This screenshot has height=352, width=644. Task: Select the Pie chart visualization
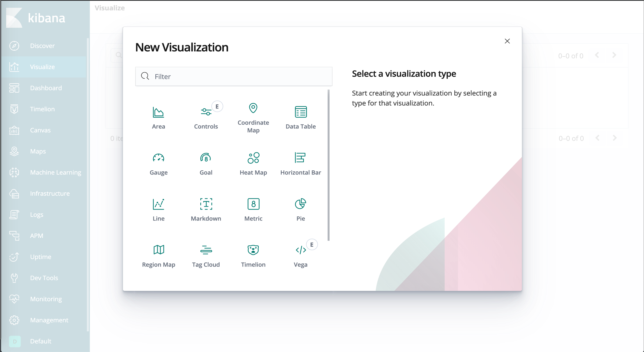click(301, 210)
